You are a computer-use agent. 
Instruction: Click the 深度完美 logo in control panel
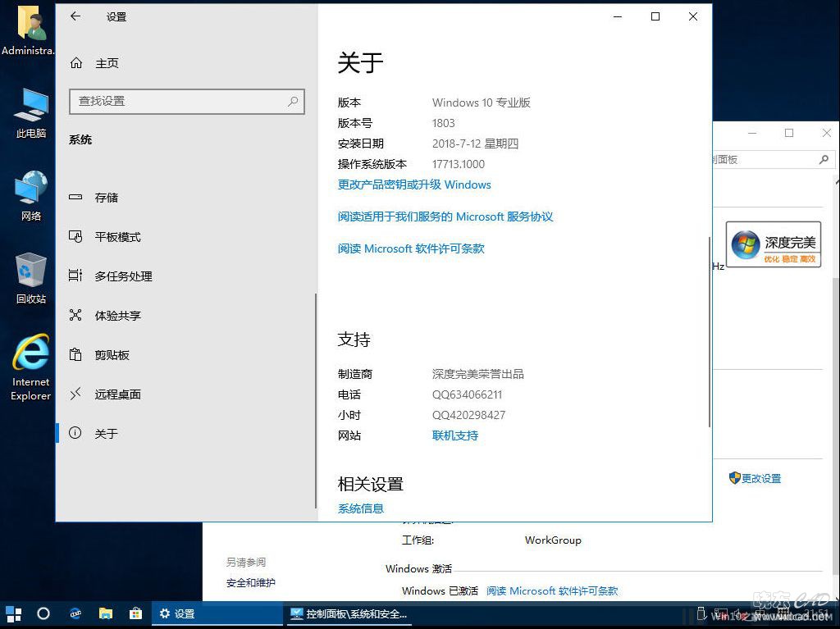(x=774, y=244)
